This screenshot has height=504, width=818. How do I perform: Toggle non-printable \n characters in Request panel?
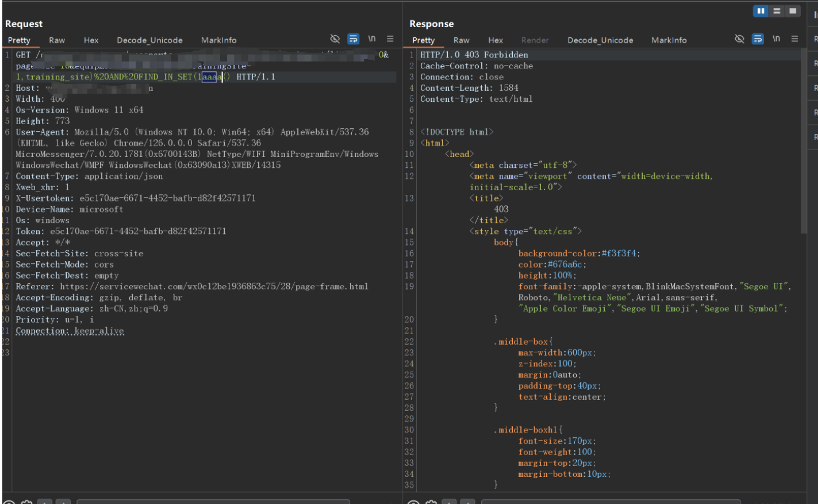point(372,39)
